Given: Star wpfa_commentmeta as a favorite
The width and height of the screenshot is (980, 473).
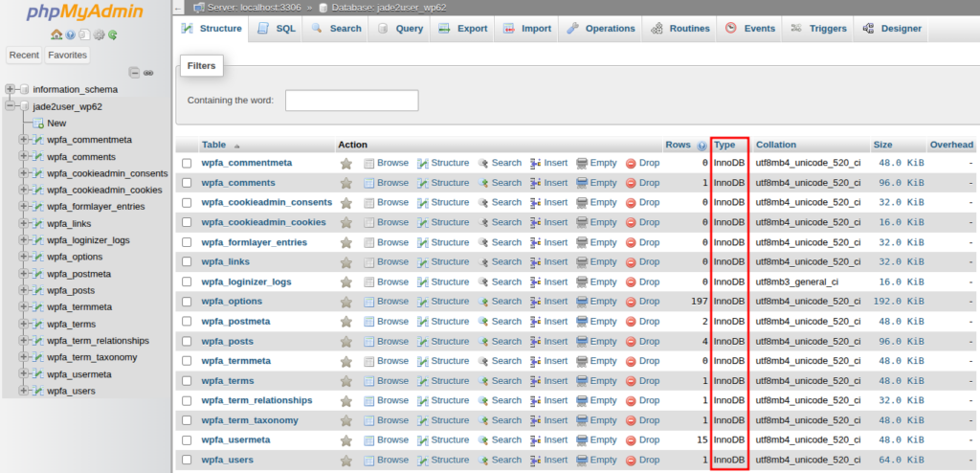Looking at the screenshot, I should (x=346, y=164).
